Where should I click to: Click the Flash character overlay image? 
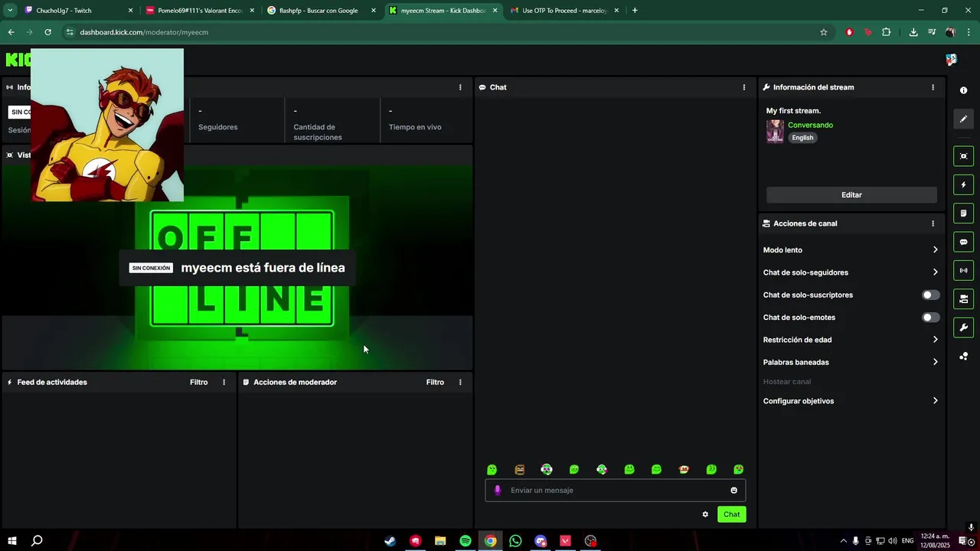tap(107, 125)
